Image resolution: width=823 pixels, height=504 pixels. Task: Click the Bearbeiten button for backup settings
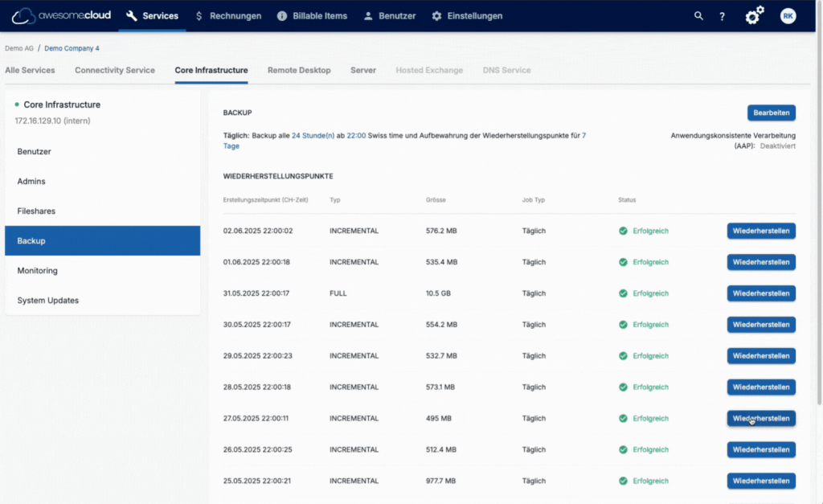(x=772, y=113)
